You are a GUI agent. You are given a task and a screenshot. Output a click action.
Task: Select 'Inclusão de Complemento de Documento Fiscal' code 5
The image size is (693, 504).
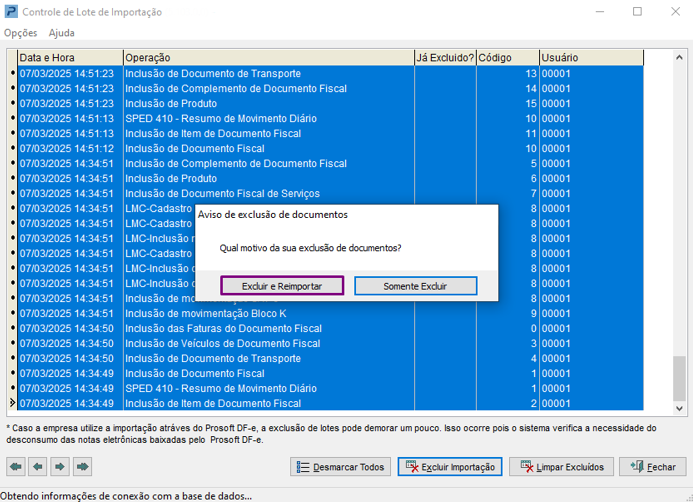pyautogui.click(x=331, y=164)
